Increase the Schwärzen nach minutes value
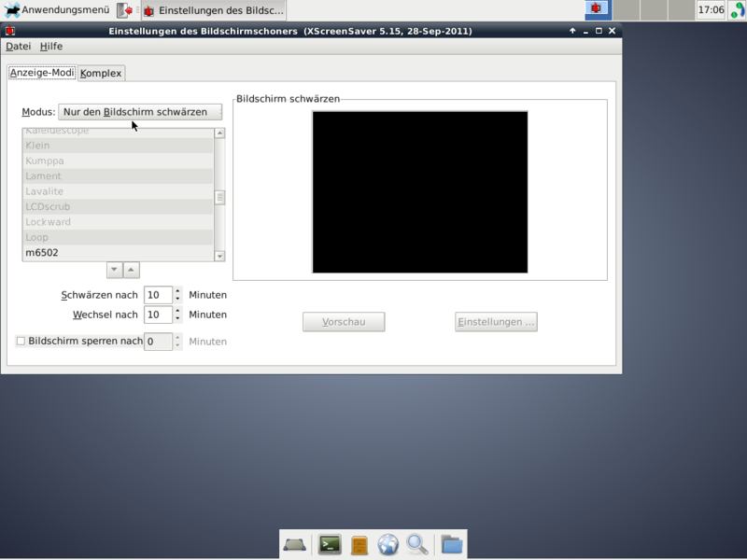The height and width of the screenshot is (560, 747). (177, 291)
